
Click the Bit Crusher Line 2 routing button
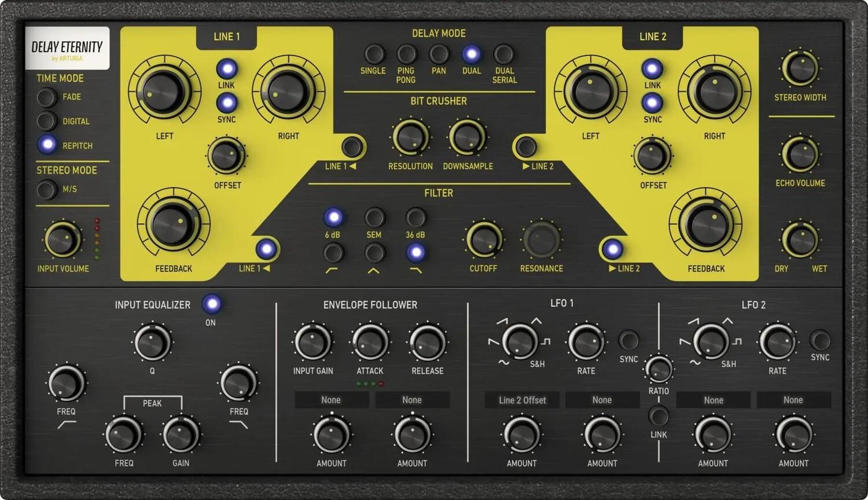tap(526, 147)
